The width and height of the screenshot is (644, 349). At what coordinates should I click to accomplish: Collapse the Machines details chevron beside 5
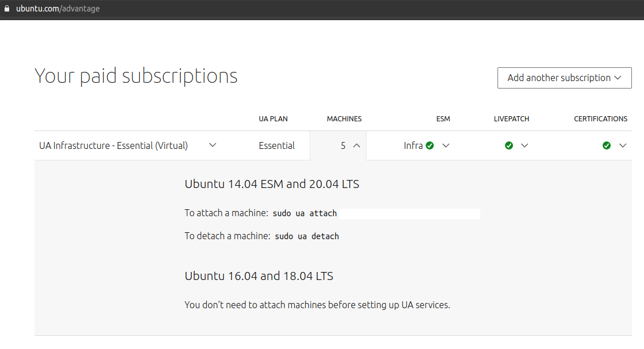[357, 145]
